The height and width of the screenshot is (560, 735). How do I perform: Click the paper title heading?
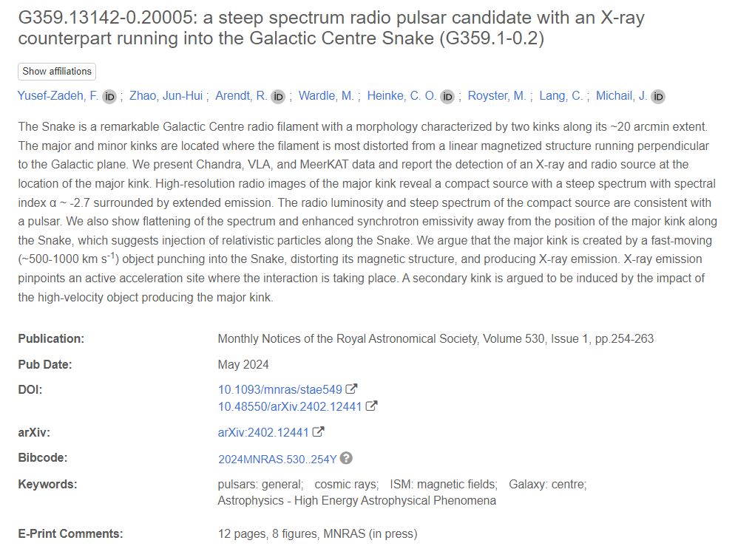click(x=331, y=28)
